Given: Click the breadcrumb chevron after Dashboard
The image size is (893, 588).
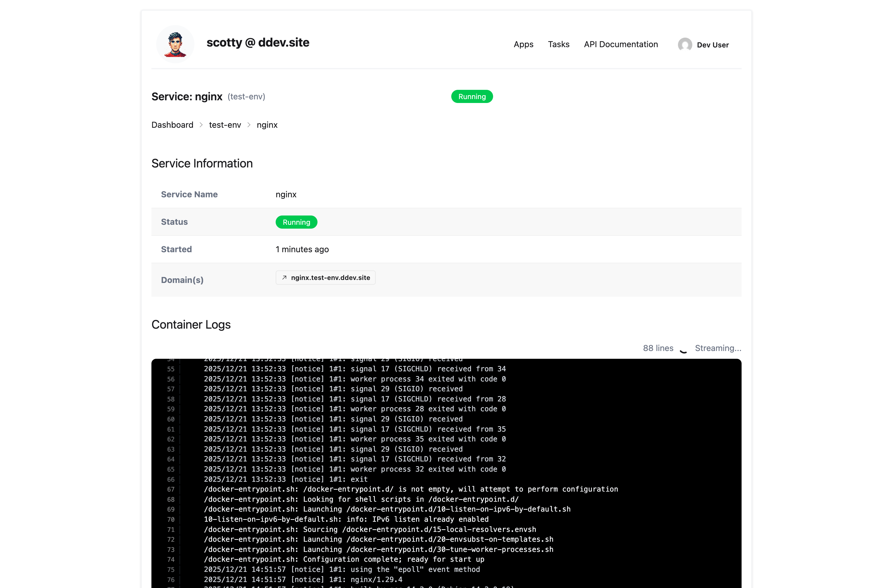Looking at the screenshot, I should coord(201,125).
